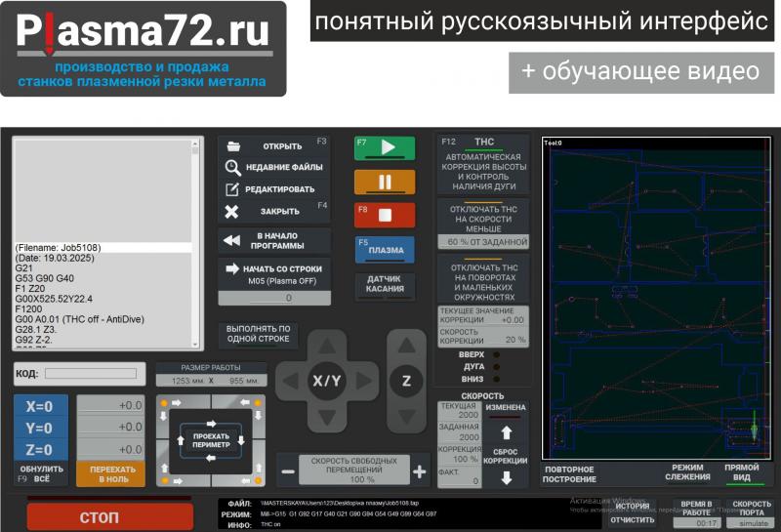Click the speed correction up arrow

click(507, 430)
